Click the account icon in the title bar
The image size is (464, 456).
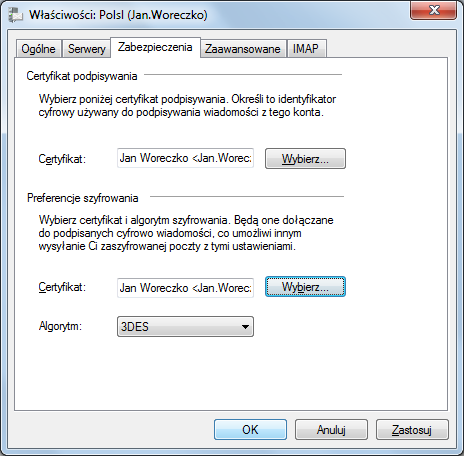pos(16,15)
